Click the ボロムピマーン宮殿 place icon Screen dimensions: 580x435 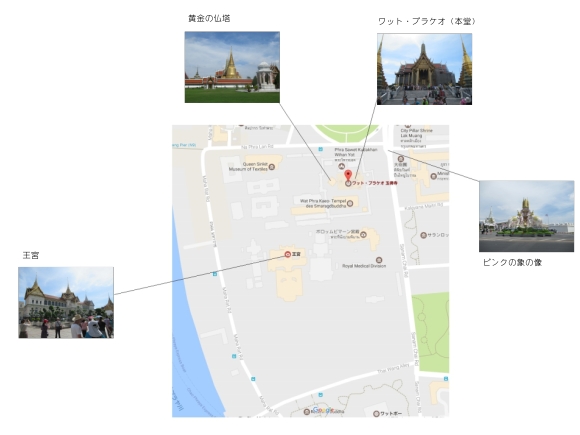coord(364,234)
